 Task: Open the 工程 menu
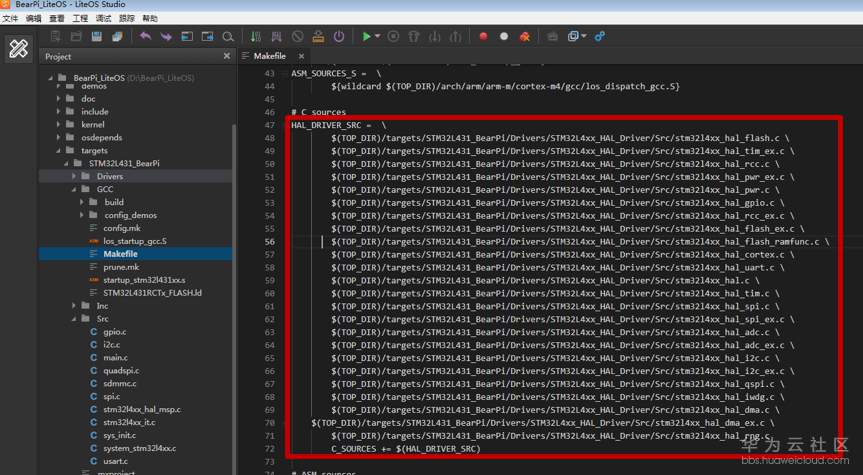tap(80, 18)
